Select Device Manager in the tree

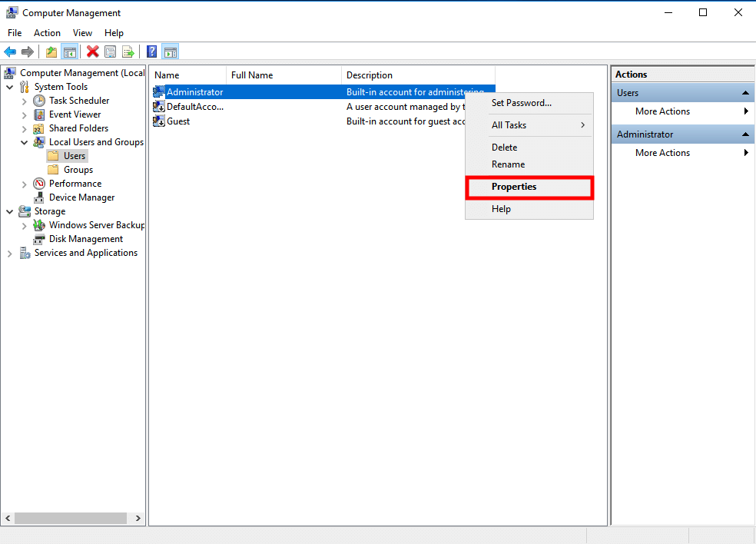(x=81, y=197)
